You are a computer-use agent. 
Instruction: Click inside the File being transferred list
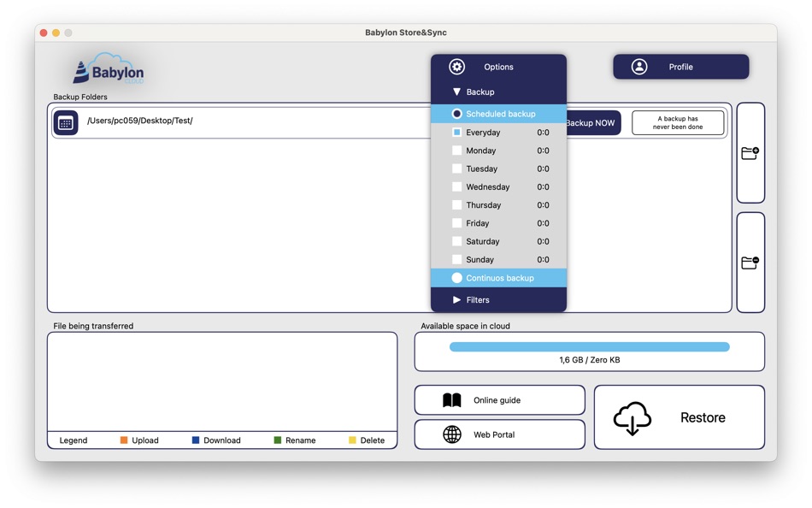[x=222, y=382]
